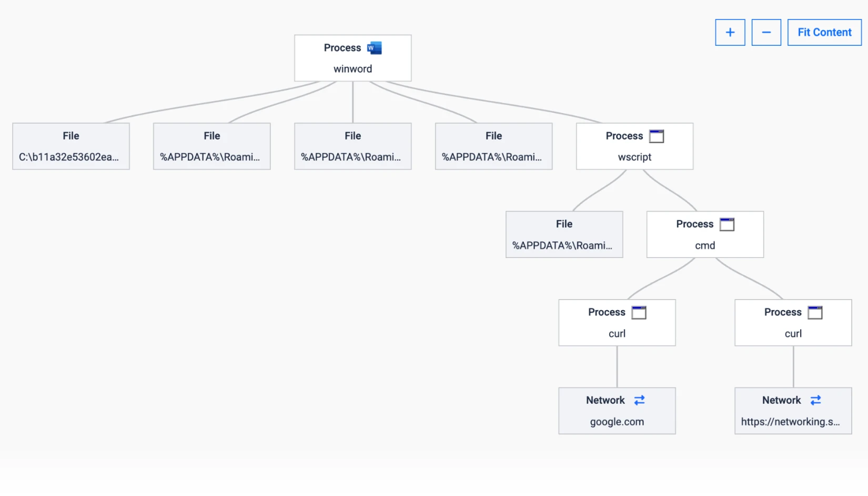Select the second File node under winword
Screen dimensions: 868x496
pyautogui.click(x=211, y=147)
